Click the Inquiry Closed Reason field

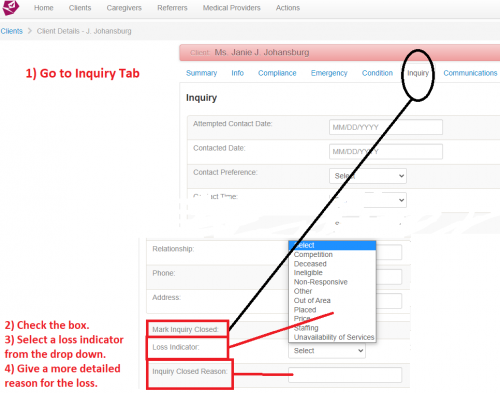point(345,375)
